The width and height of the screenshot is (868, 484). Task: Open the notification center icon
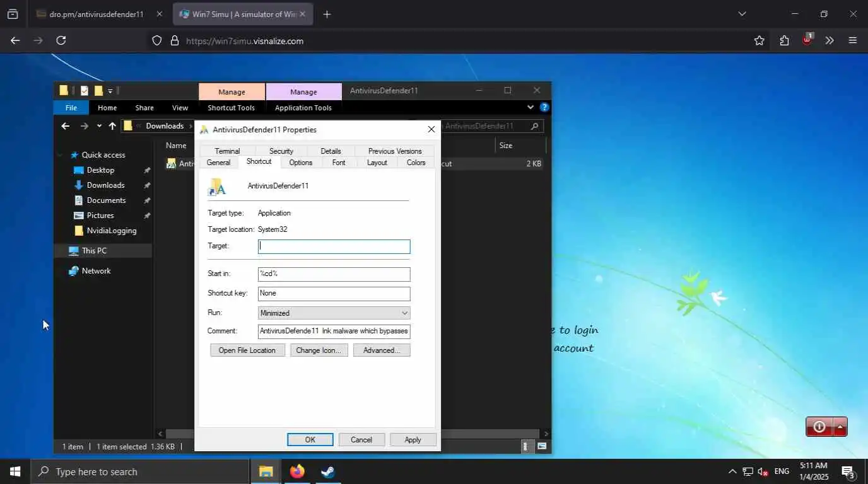point(848,471)
